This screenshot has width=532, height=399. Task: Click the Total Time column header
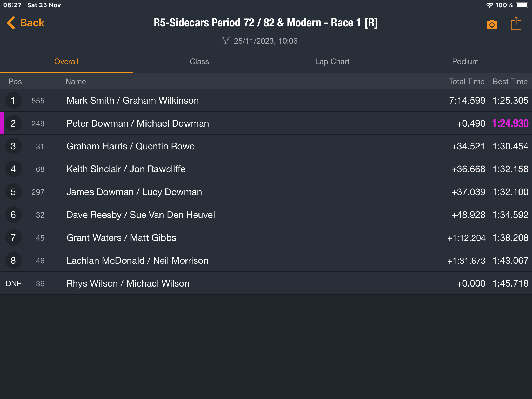pos(467,82)
